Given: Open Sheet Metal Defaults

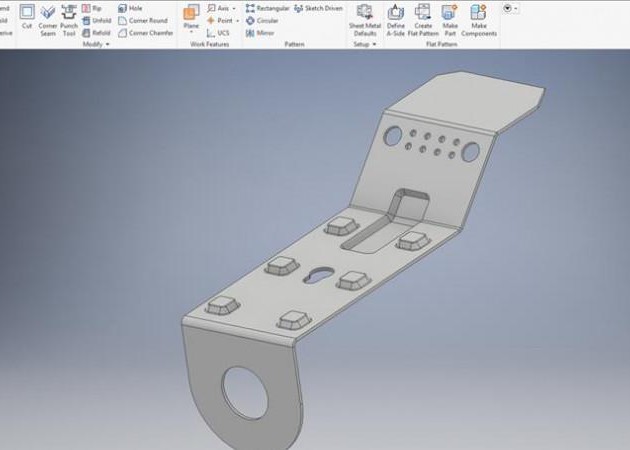Looking at the screenshot, I should pos(364,17).
